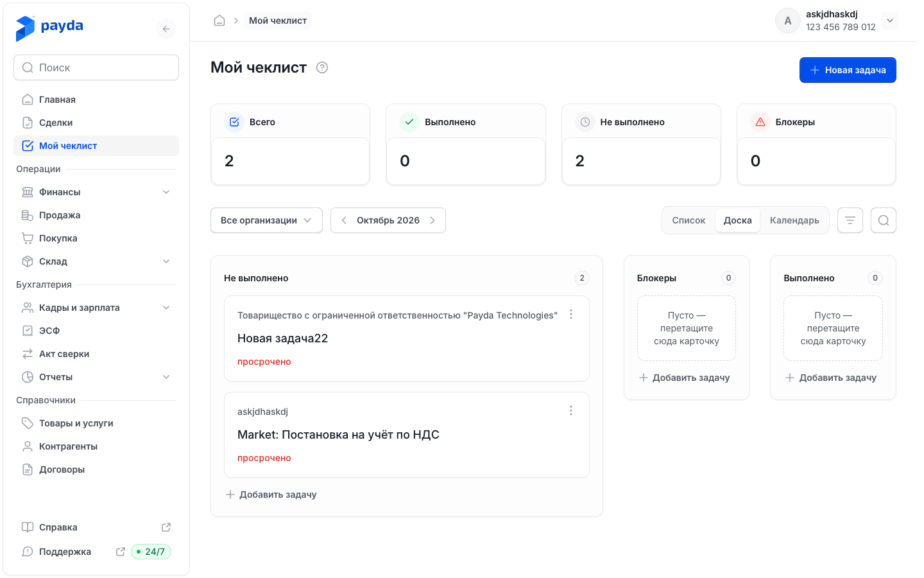Select Мой чеклист in the sidebar
Image resolution: width=924 pixels, height=578 pixels.
click(96, 146)
